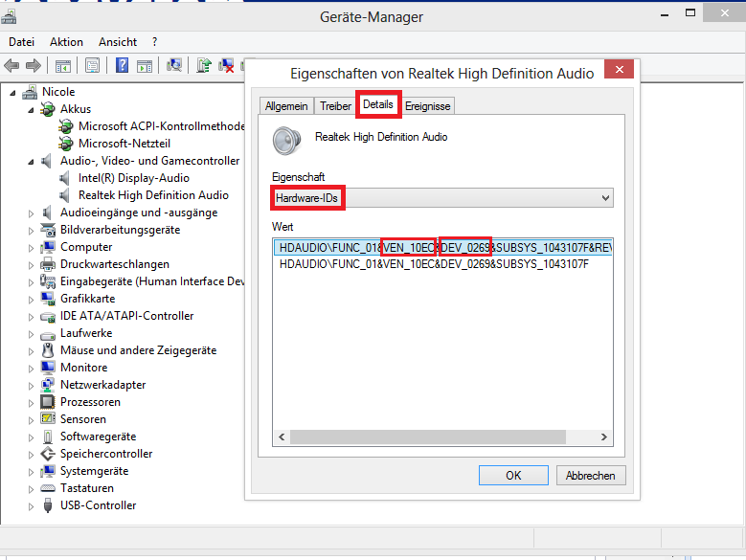Switch to the Allgemein tab
The height and width of the screenshot is (560, 746).
pyautogui.click(x=286, y=106)
